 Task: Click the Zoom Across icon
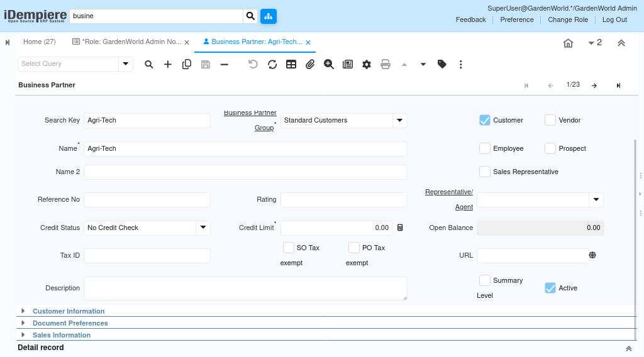[328, 65]
